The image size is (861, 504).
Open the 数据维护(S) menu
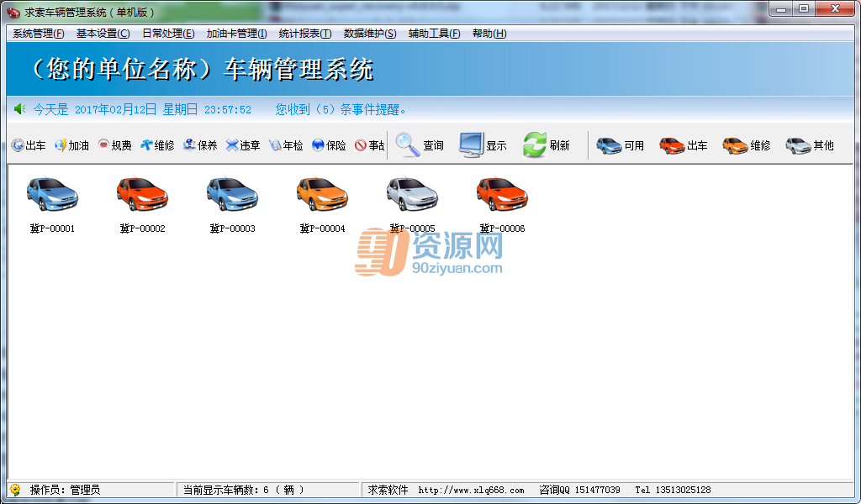pos(370,34)
